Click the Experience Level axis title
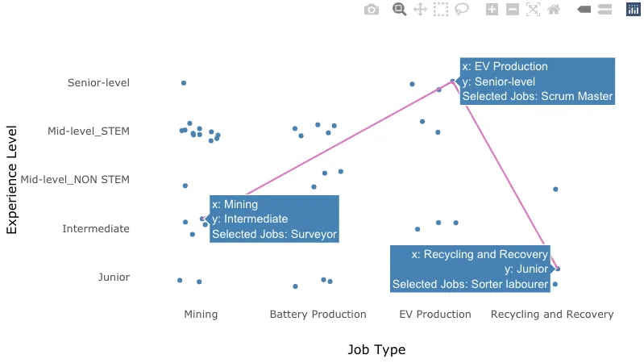This screenshot has width=644, height=363. [11, 180]
